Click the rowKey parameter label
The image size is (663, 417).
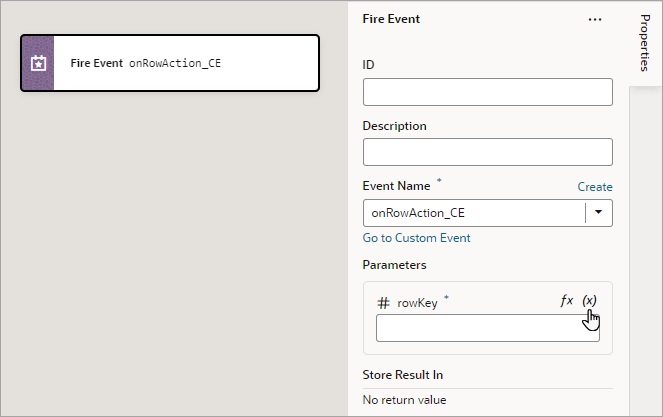coord(417,303)
